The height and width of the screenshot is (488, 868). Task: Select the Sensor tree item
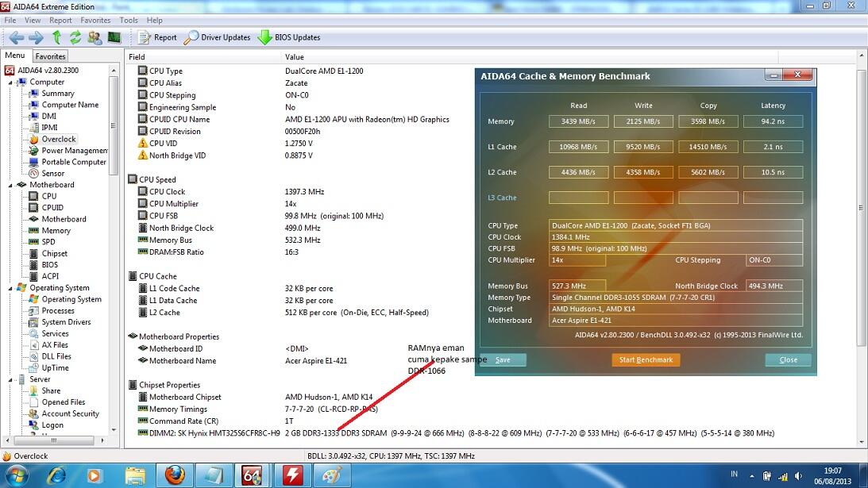coord(52,173)
